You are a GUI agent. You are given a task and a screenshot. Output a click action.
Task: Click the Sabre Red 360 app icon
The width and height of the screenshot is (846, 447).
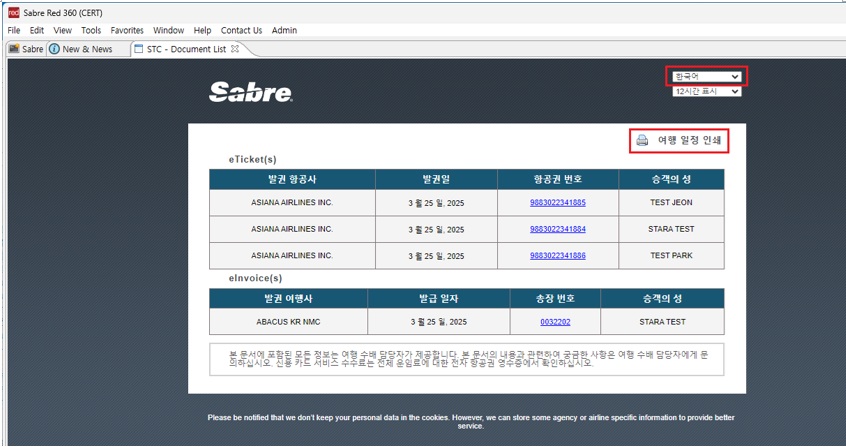(x=13, y=12)
